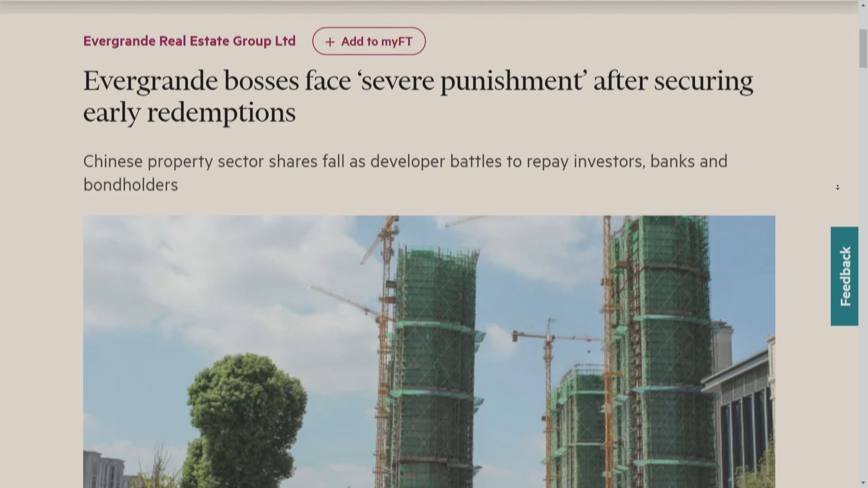Viewport: 868px width, 488px height.
Task: Click the word 'bondholders' in the standfirst
Action: [x=131, y=185]
